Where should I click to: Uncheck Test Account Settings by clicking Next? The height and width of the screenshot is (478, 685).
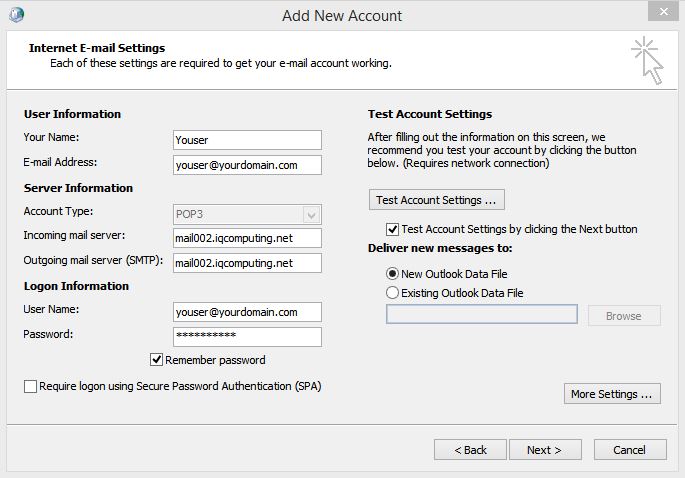pyautogui.click(x=392, y=229)
